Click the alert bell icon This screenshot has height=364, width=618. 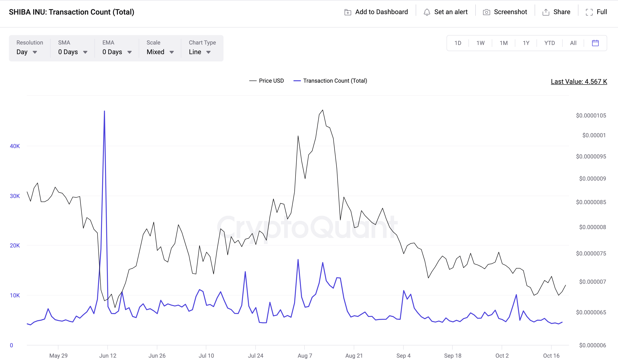[x=427, y=12]
